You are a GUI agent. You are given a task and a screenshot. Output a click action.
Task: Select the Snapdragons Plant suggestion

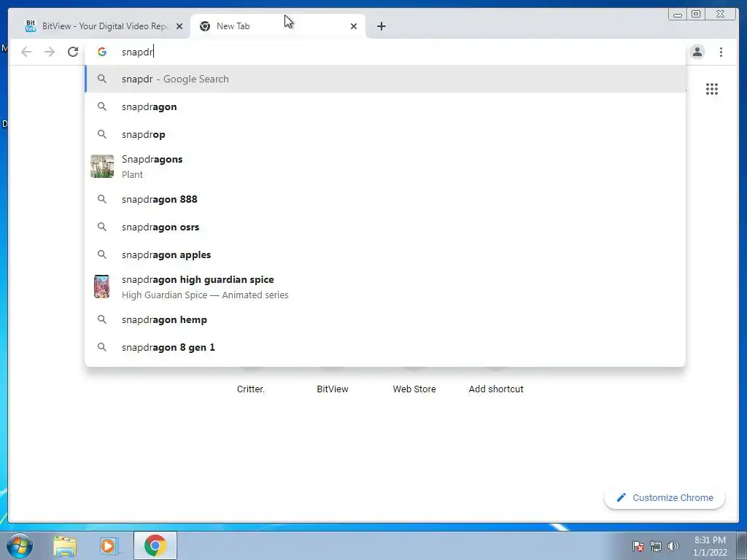[385, 167]
